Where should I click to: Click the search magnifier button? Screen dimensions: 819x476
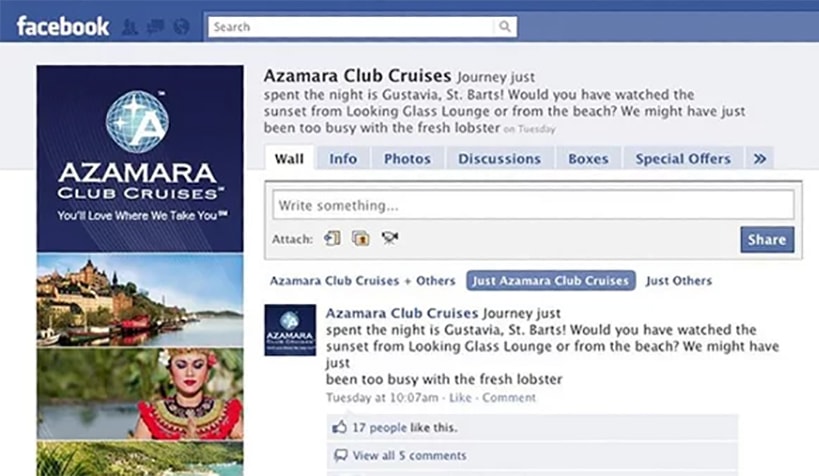coord(505,27)
